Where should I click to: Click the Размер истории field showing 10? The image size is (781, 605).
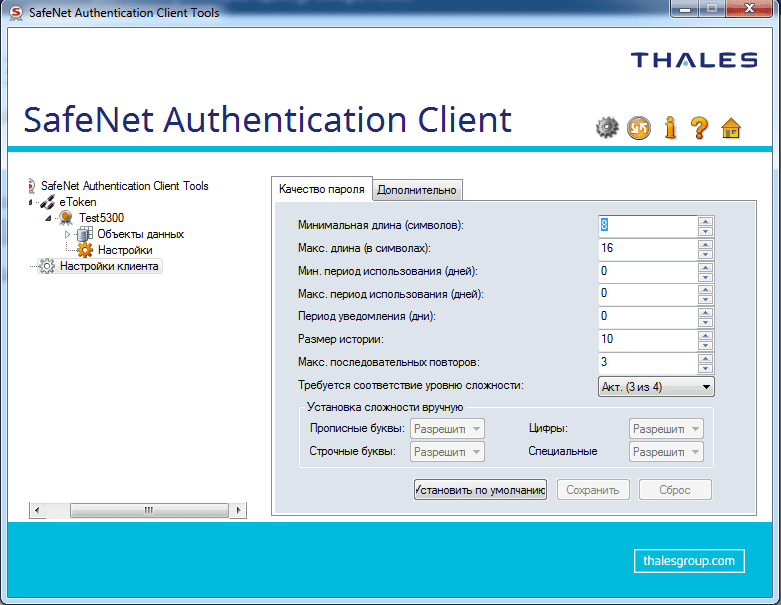click(x=648, y=340)
